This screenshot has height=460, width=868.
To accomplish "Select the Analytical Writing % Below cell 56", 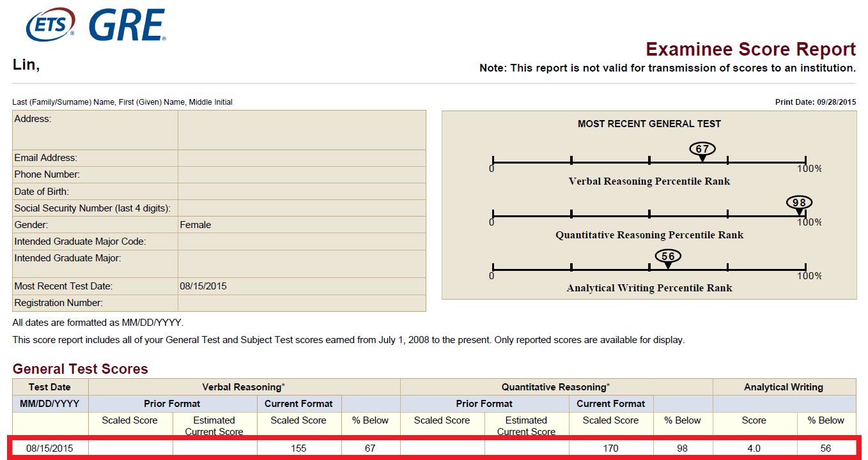I will pyautogui.click(x=826, y=448).
